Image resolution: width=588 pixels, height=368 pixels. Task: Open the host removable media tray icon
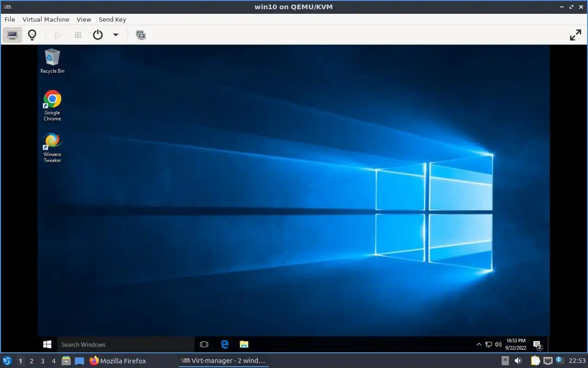pyautogui.click(x=505, y=361)
